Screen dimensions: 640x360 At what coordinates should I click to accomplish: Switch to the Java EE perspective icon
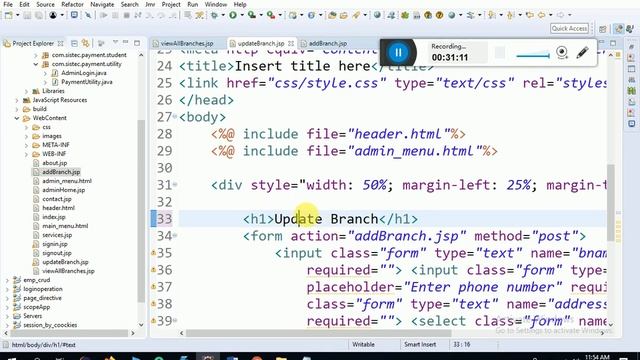click(619, 29)
